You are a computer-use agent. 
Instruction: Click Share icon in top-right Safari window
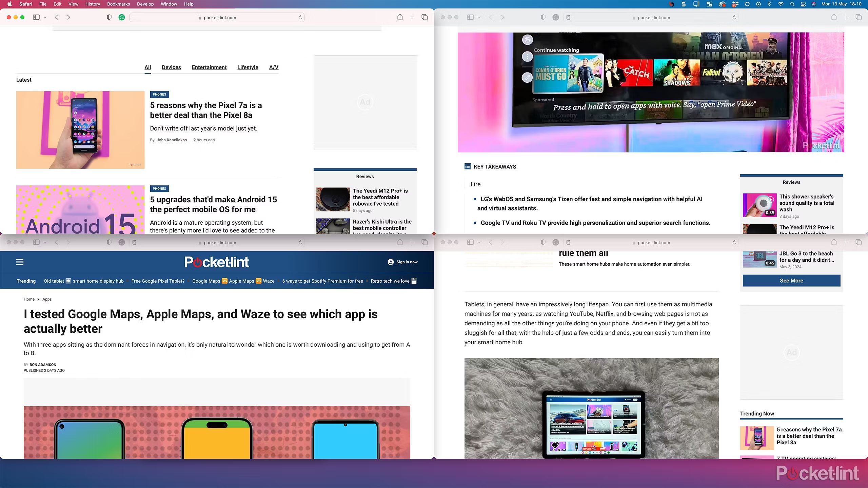834,17
